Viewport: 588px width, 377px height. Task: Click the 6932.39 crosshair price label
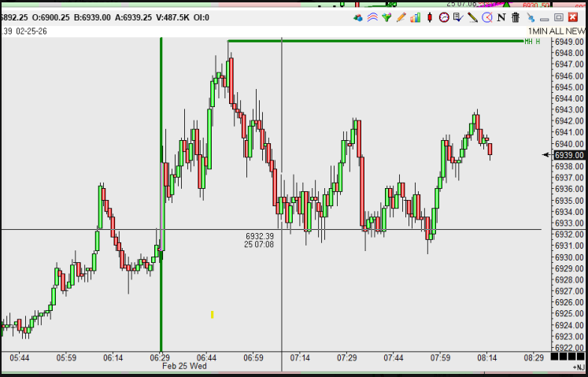click(x=259, y=236)
